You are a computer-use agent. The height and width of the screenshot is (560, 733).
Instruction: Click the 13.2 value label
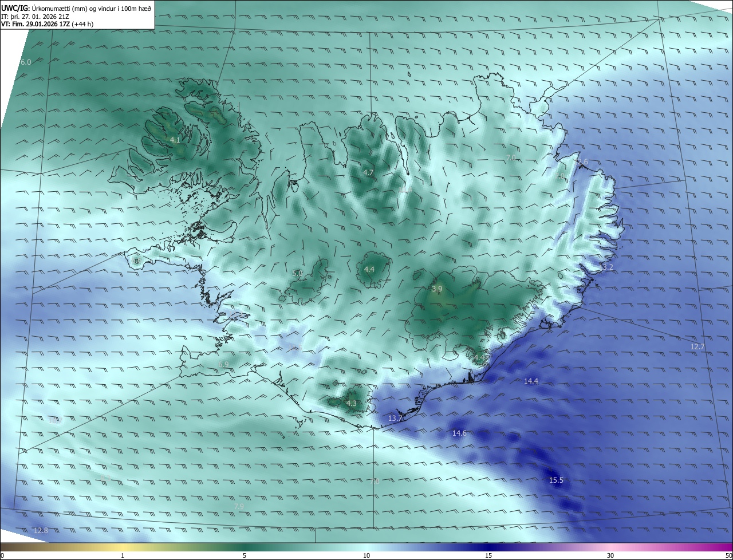tap(606, 267)
